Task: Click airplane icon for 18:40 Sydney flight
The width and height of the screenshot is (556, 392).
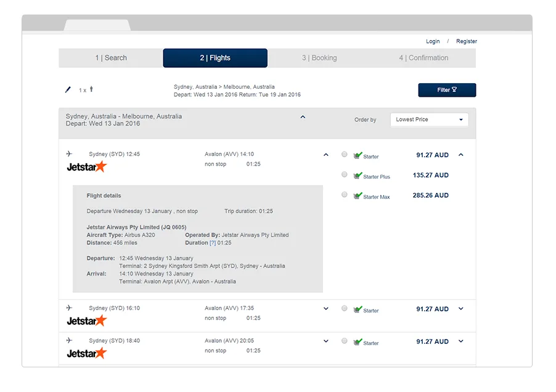Action: tap(69, 340)
